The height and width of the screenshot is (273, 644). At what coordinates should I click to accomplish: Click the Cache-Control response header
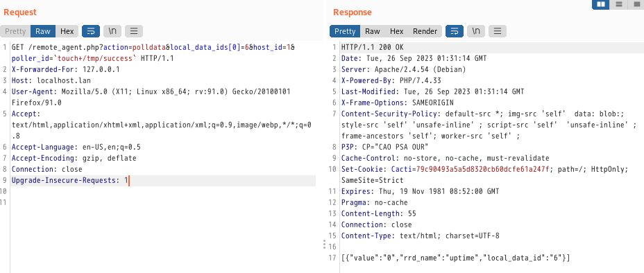pos(446,158)
